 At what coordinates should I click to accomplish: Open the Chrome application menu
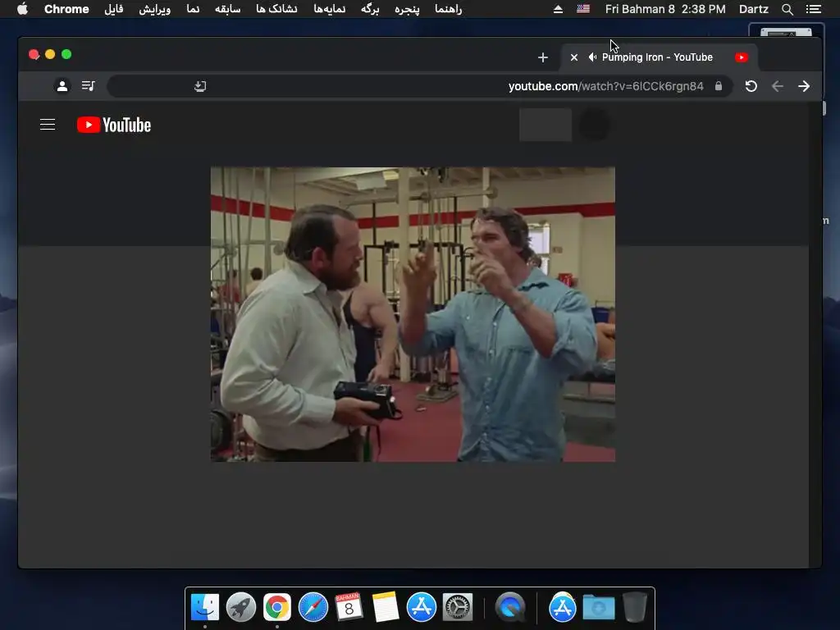click(x=66, y=9)
